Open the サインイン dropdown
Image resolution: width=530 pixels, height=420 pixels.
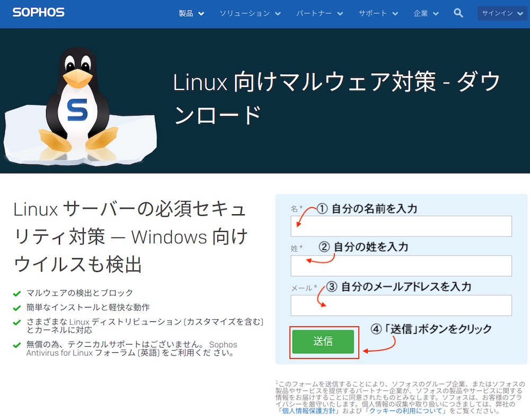pos(502,13)
